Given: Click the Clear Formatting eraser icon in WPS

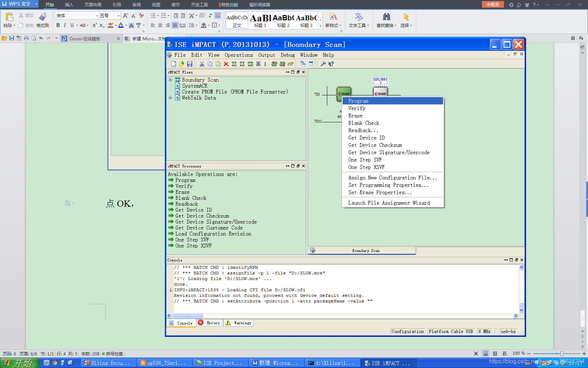Looking at the screenshot, I should [141, 16].
